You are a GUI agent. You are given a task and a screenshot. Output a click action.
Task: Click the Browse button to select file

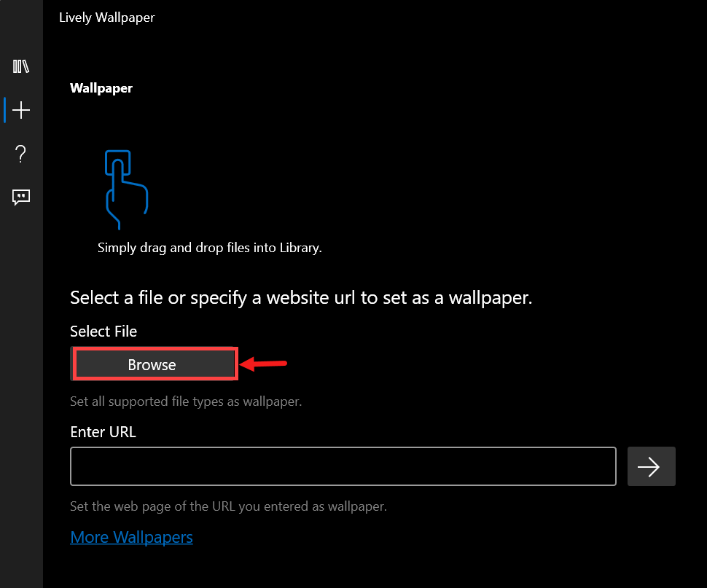(154, 364)
